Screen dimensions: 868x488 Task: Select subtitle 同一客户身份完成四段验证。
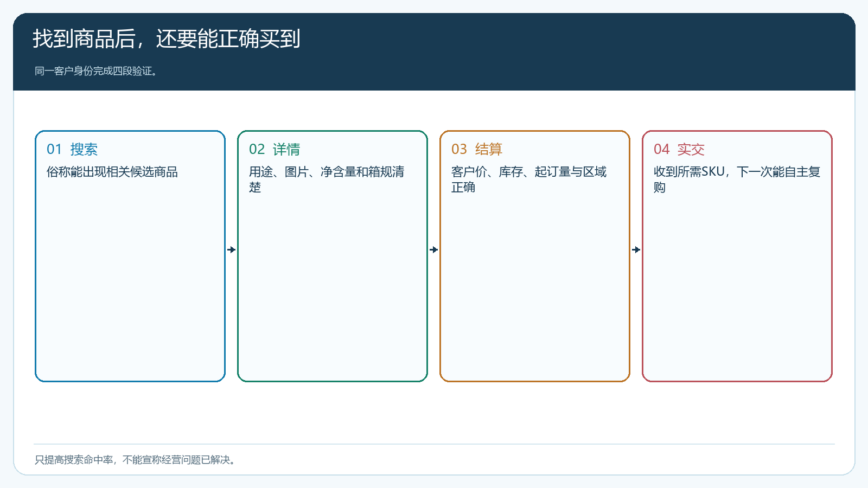[x=98, y=71]
